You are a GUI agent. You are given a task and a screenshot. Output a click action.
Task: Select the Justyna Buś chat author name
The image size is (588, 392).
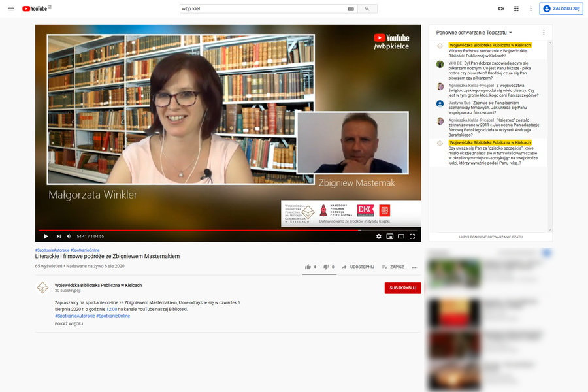pyautogui.click(x=459, y=103)
